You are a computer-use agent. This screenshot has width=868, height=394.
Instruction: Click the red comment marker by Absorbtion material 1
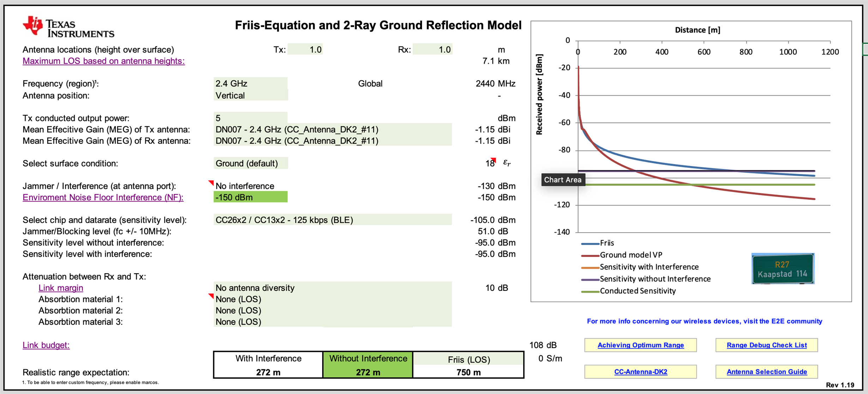(x=212, y=295)
